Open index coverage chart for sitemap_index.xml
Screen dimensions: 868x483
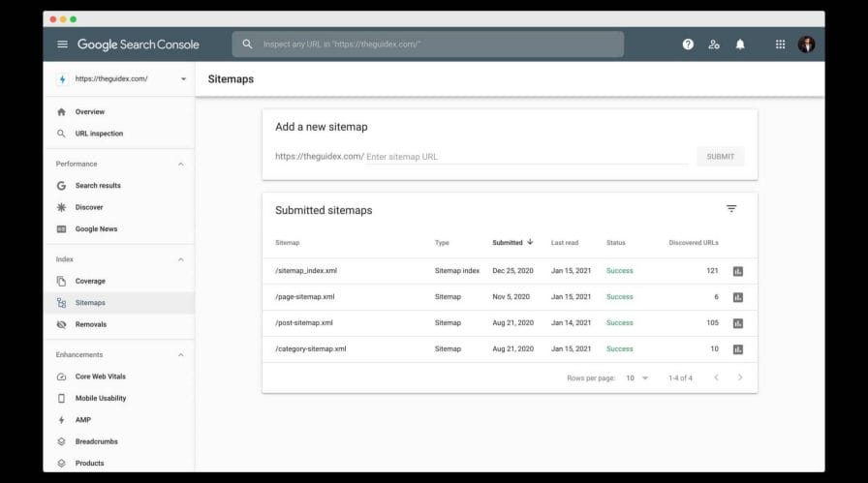tap(738, 271)
